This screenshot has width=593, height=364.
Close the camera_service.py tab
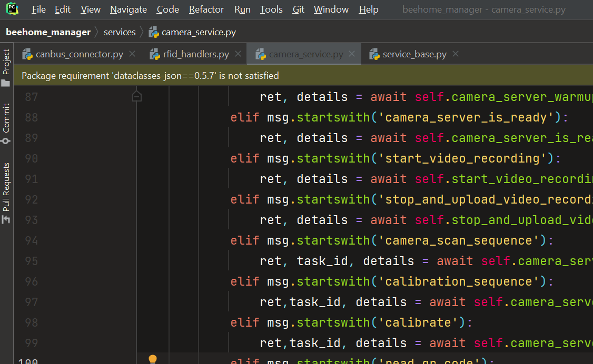tap(352, 54)
